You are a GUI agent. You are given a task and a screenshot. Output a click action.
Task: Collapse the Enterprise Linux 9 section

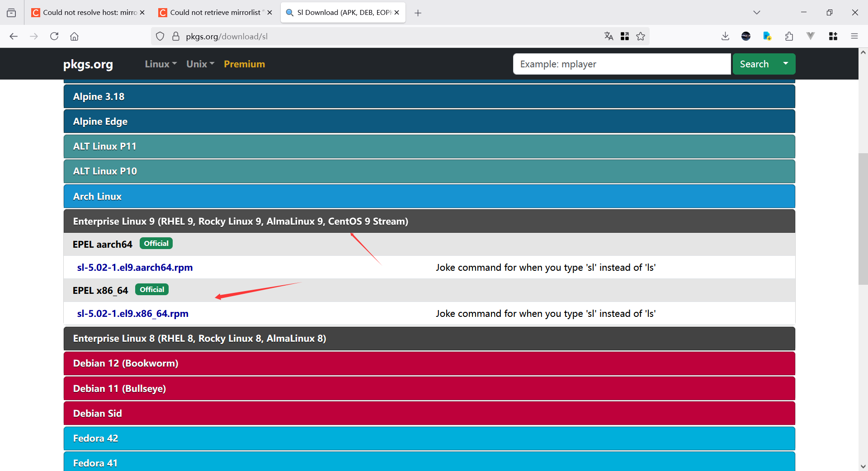click(429, 221)
